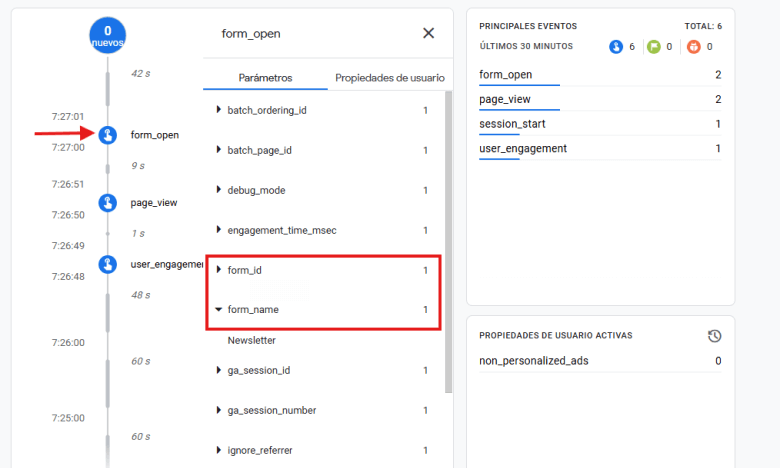
Task: Click the form_open event icon in timeline
Action: click(107, 135)
